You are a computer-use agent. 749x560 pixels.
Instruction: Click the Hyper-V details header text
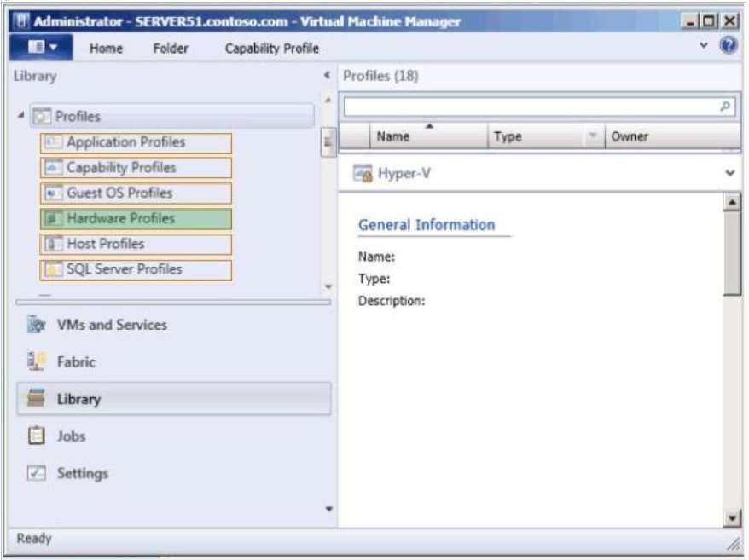pyautogui.click(x=404, y=173)
